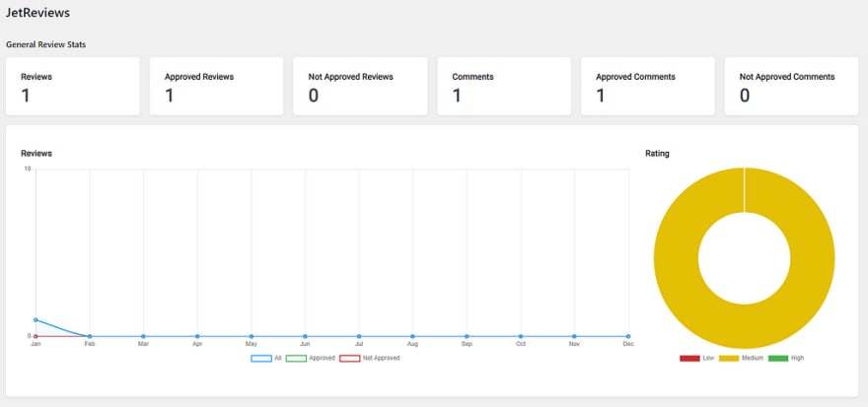This screenshot has width=868, height=407.
Task: Click the May data point on chart
Action: pos(252,336)
